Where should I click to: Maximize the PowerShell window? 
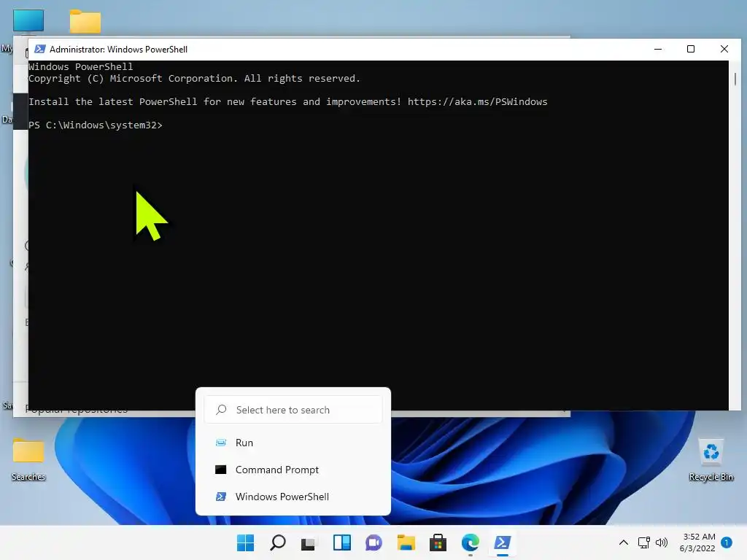(691, 49)
